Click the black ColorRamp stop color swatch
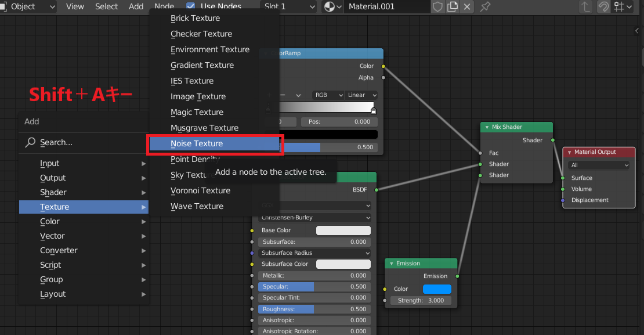Screen dimensions: 644x335 coord(328,135)
